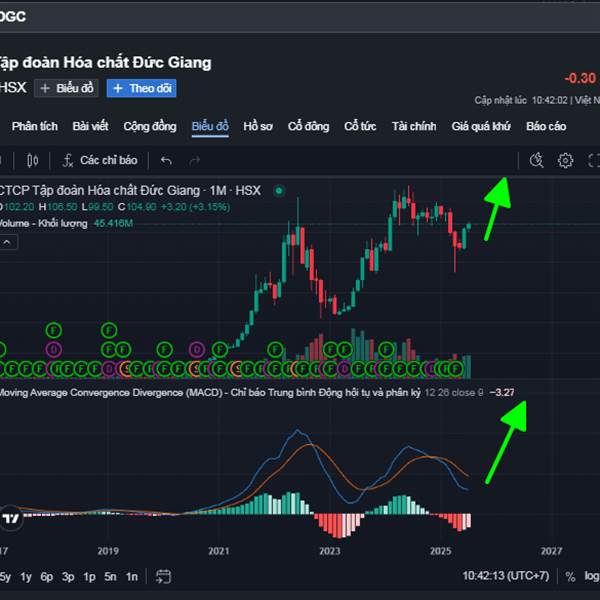Open the go-to-date calendar icon

point(163,577)
